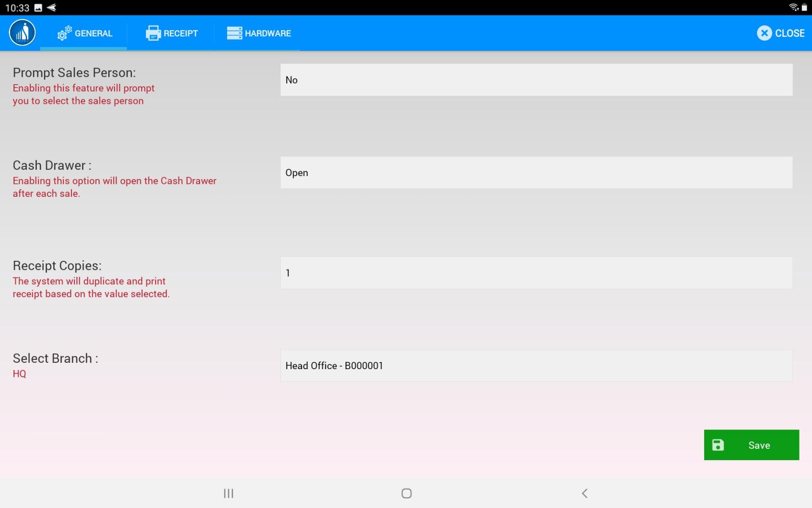812x508 pixels.
Task: Click the app logo in top left corner
Action: tap(21, 32)
